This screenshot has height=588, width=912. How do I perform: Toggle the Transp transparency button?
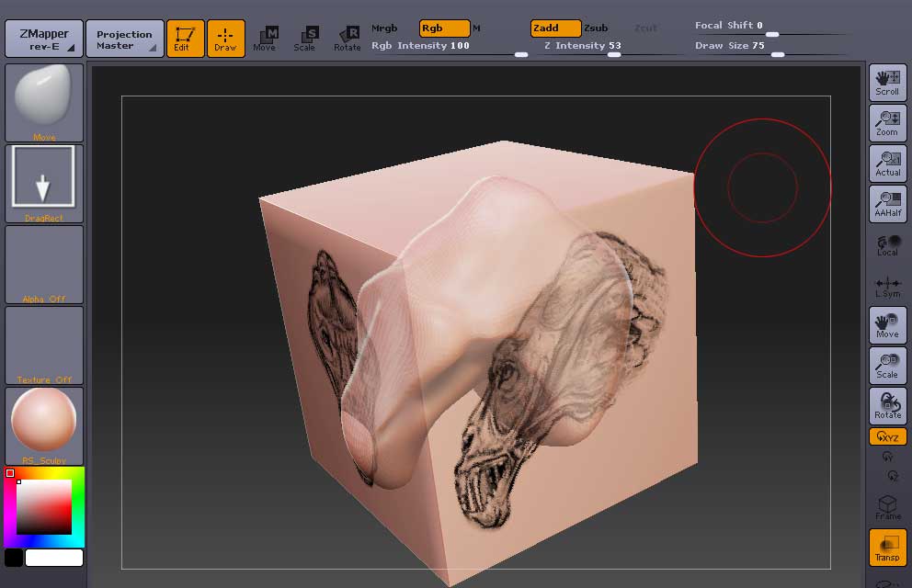click(x=887, y=548)
